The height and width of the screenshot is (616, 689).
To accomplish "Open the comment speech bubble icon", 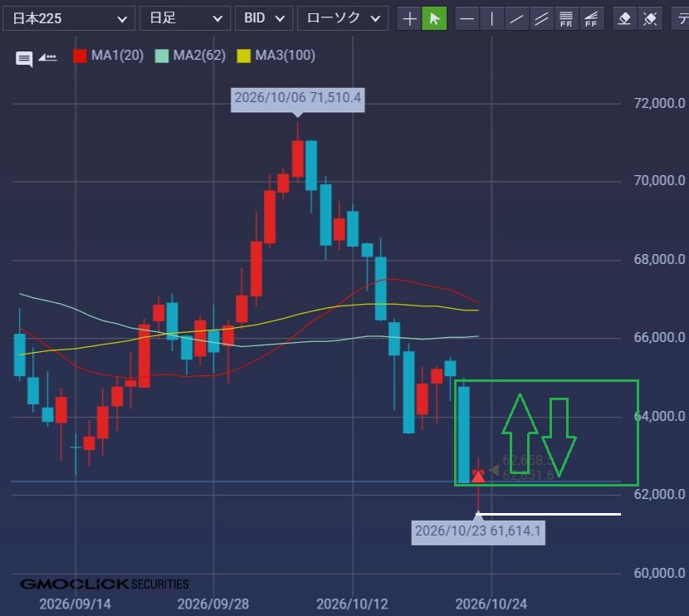I will pyautogui.click(x=24, y=58).
